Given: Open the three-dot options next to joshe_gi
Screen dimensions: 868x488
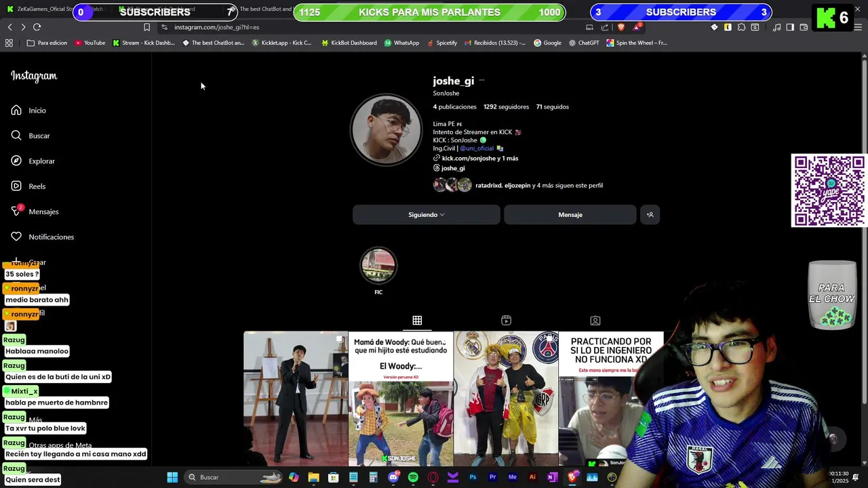Looking at the screenshot, I should point(481,80).
